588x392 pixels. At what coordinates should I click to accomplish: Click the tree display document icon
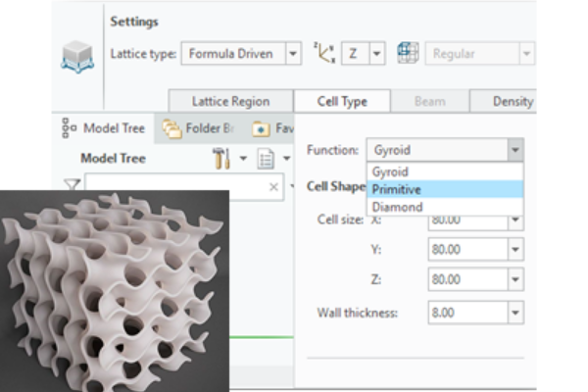coord(265,158)
